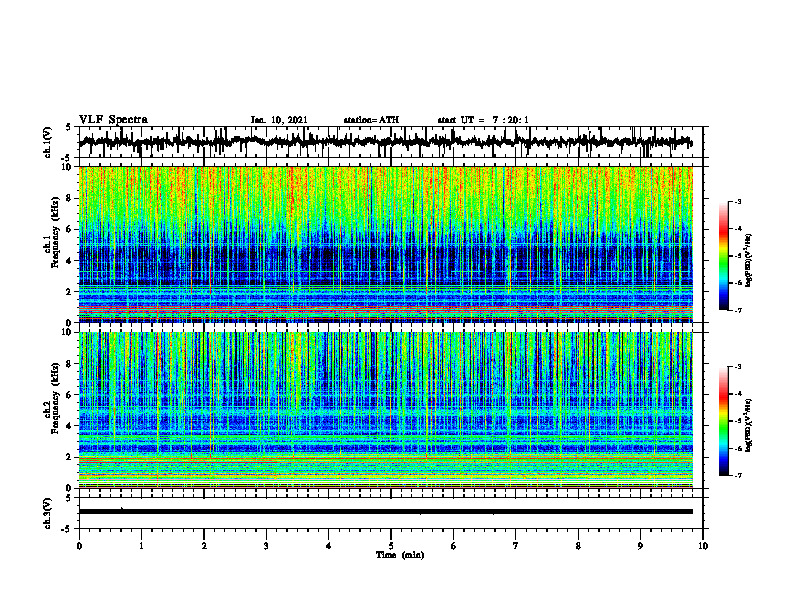Select the "start UT = 7:20:1" label
The height and width of the screenshot is (612, 792).
click(x=483, y=120)
